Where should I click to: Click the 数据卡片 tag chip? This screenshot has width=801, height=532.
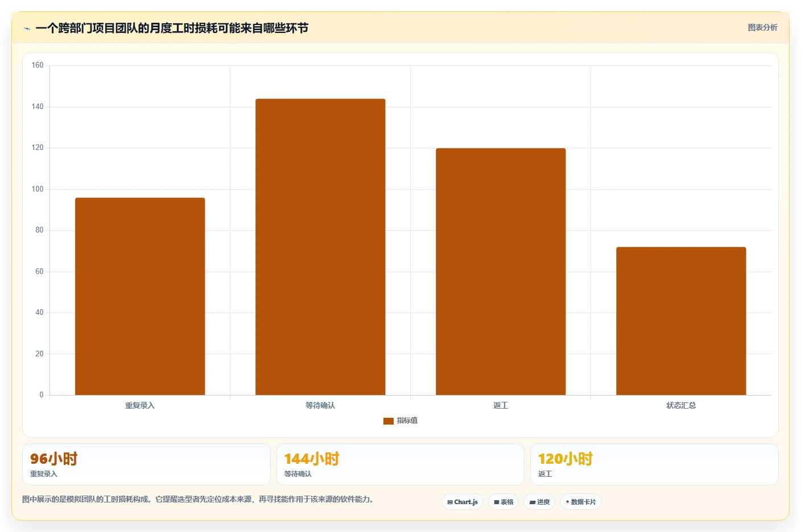pos(581,502)
